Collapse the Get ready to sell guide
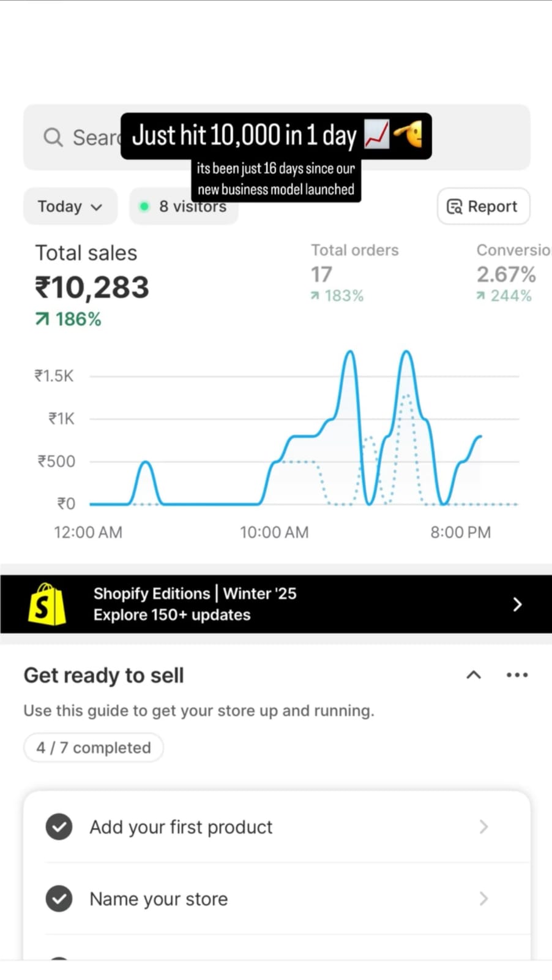Screen dimensions: 552x980 point(474,675)
